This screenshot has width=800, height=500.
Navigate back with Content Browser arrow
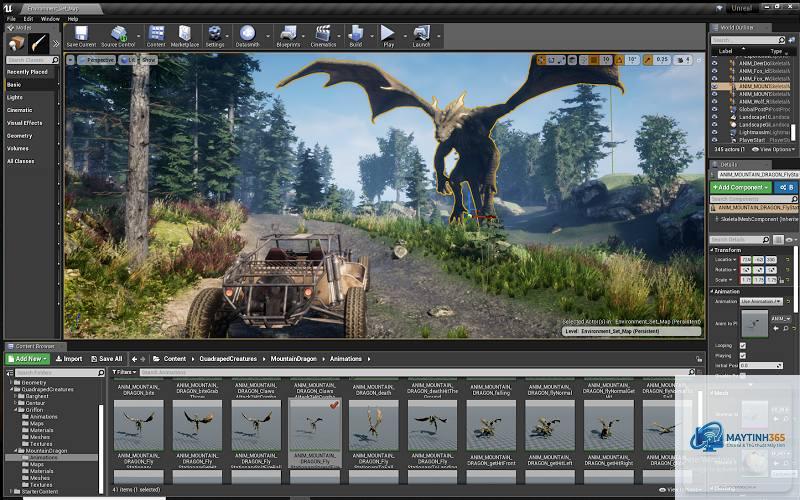click(x=134, y=359)
